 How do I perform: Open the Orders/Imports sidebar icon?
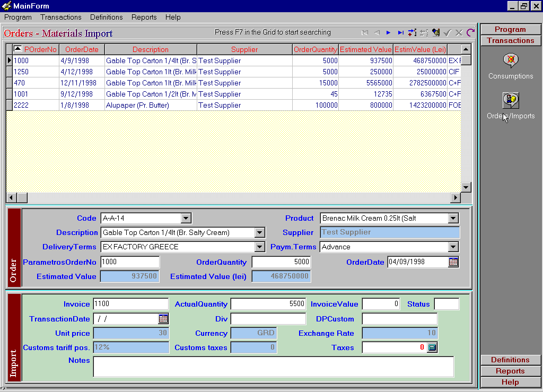click(511, 100)
